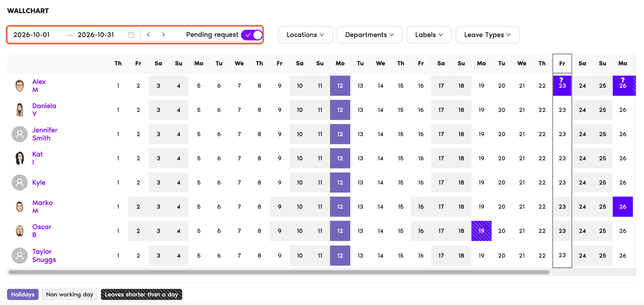
Task: Toggle the Pending request switch
Action: (x=252, y=35)
